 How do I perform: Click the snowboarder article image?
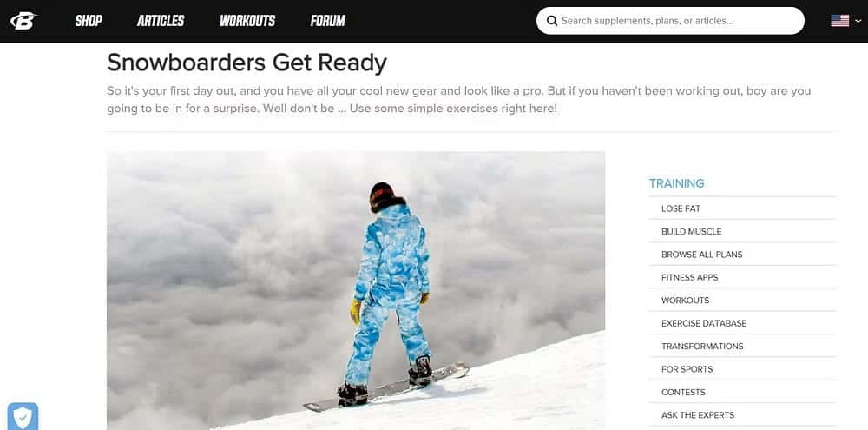tap(356, 290)
